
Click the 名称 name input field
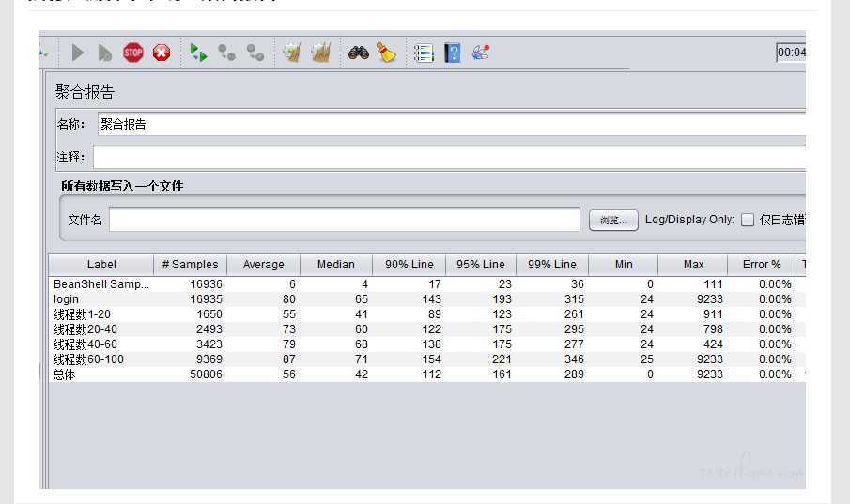(452, 124)
